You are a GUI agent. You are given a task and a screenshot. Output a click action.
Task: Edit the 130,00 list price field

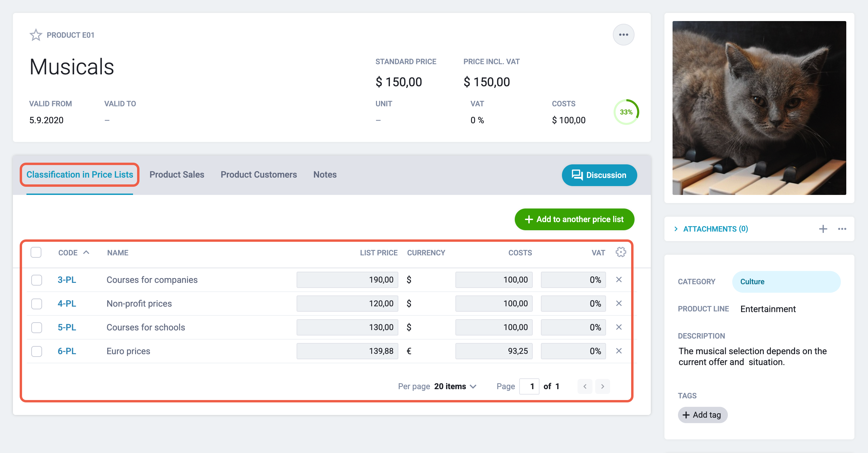(347, 327)
